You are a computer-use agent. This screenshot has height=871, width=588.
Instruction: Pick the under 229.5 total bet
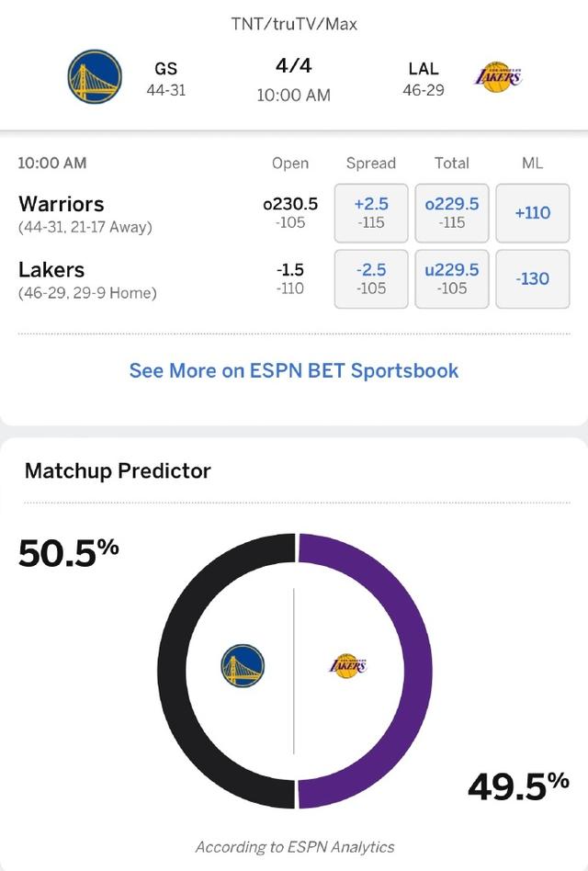click(452, 278)
